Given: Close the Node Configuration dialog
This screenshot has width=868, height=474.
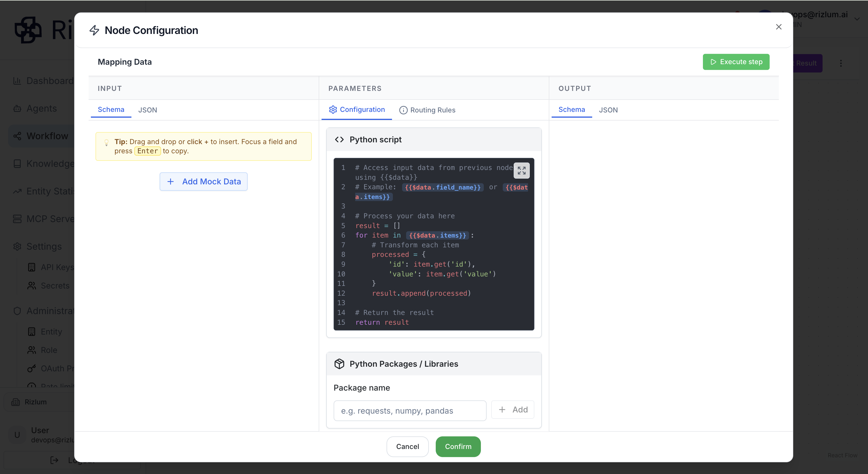Looking at the screenshot, I should click(778, 27).
